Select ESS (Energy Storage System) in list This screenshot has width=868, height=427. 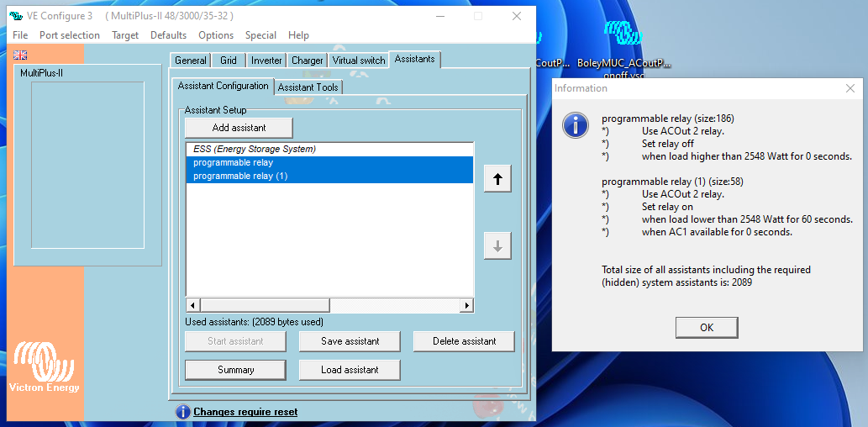pyautogui.click(x=254, y=149)
